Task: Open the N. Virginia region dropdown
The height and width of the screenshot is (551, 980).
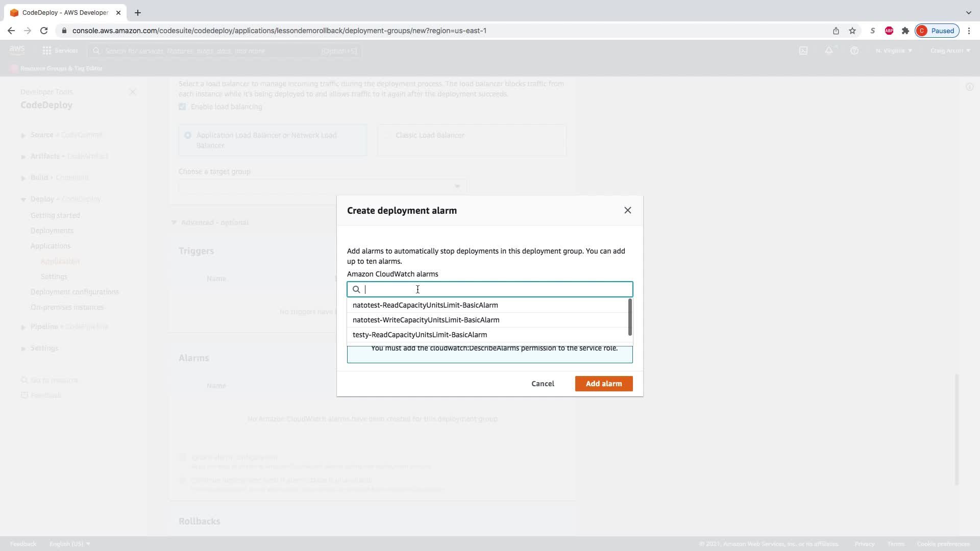Action: (x=893, y=51)
